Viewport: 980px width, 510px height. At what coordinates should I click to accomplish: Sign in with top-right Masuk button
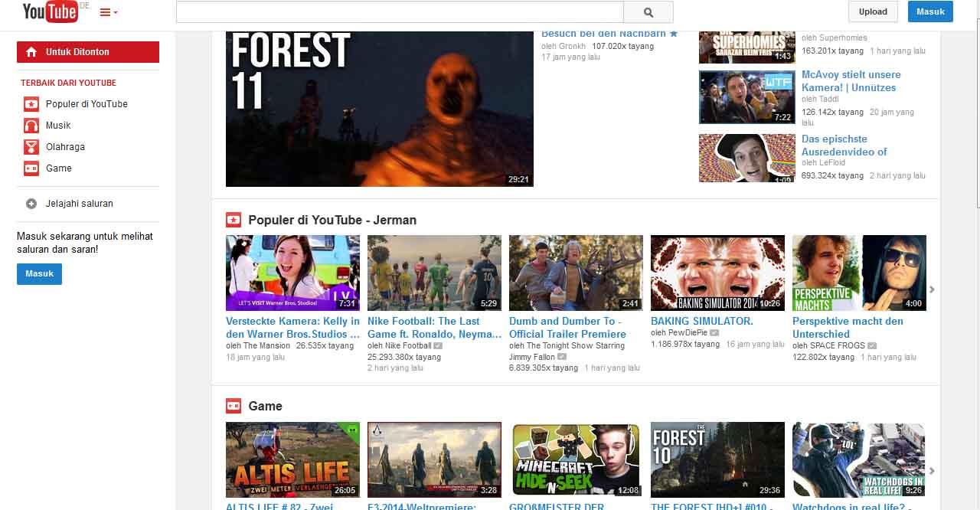(930, 11)
